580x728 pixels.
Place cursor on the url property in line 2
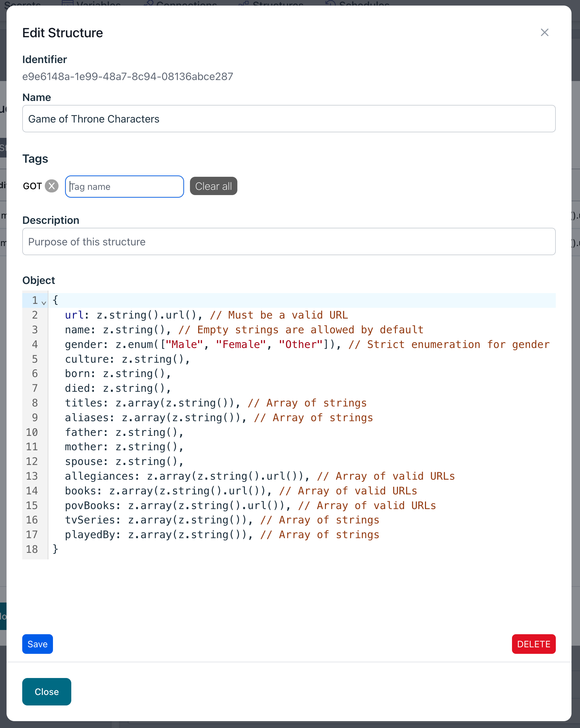tap(74, 315)
